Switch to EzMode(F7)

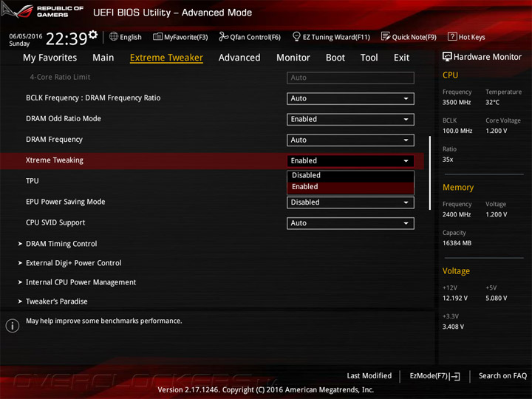click(x=434, y=376)
